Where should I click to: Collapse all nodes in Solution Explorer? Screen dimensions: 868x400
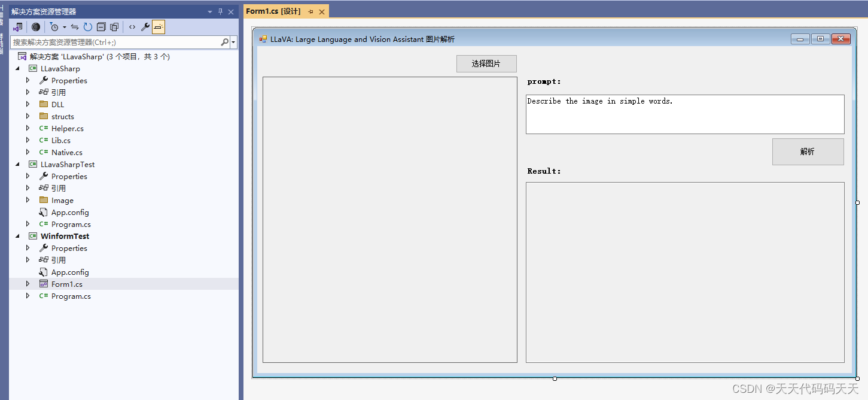101,27
